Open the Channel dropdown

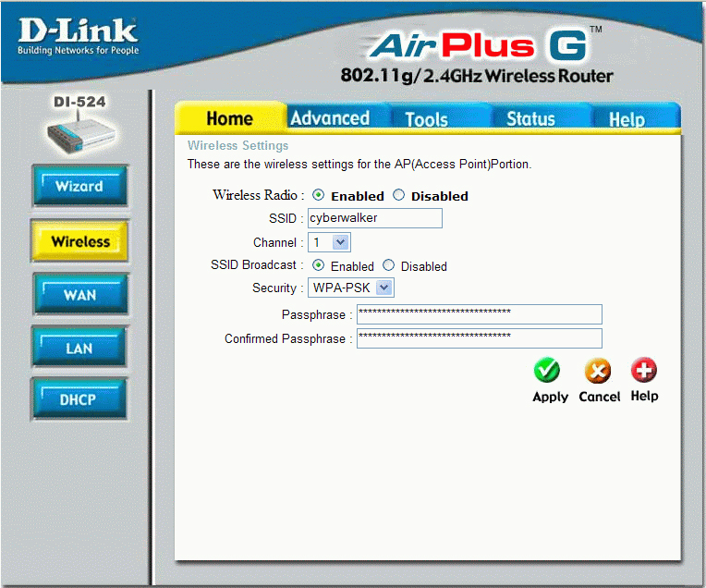(x=329, y=242)
